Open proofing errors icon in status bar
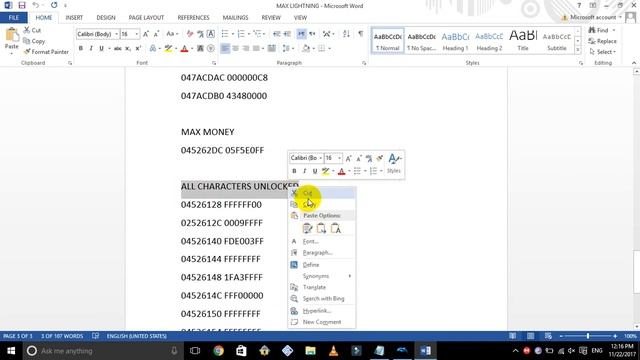This screenshot has width=640, height=360. [x=96, y=336]
